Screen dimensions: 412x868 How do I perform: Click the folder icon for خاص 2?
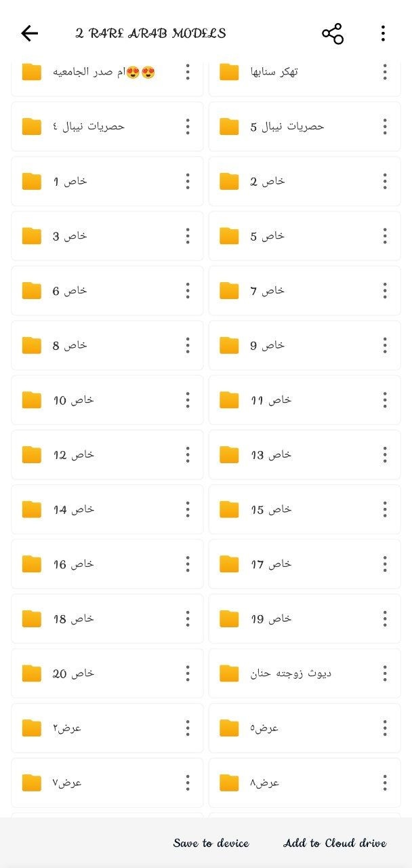(x=230, y=181)
